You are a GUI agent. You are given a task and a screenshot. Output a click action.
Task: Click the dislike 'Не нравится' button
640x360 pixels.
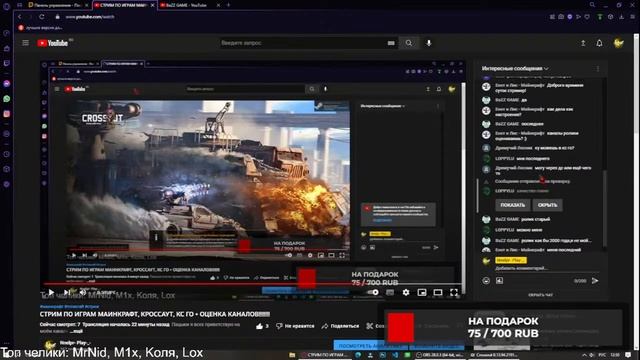pos(295,326)
